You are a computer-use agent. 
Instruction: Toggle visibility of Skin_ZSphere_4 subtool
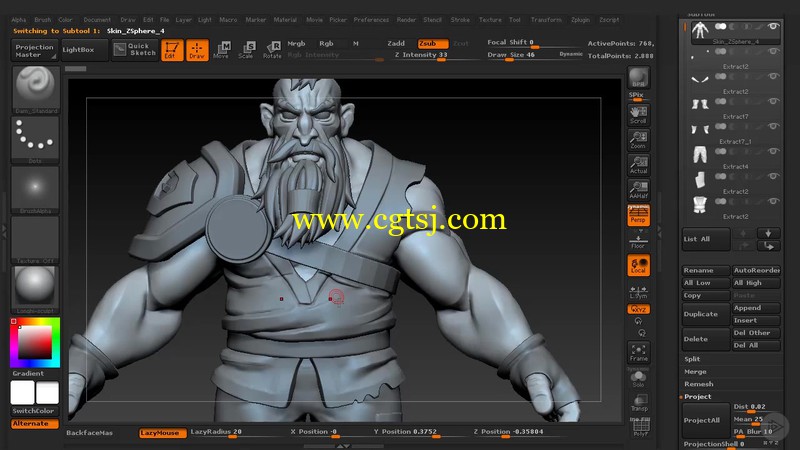point(773,26)
